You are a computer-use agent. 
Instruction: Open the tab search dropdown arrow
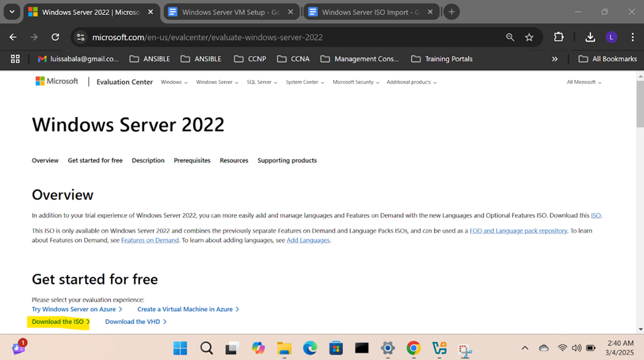[12, 12]
